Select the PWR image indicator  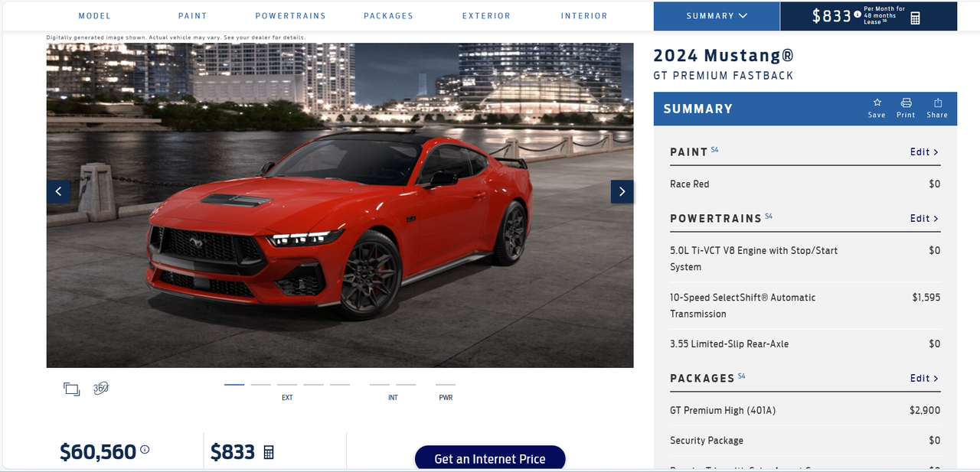(x=446, y=385)
